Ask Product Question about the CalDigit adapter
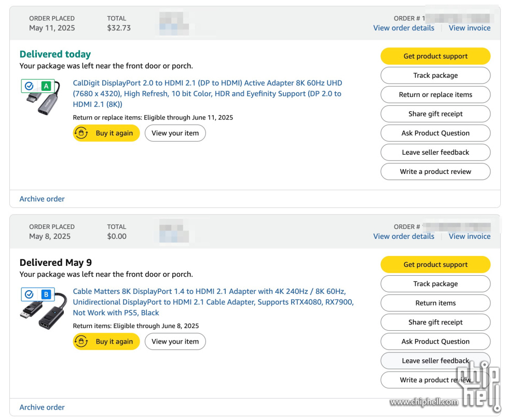The width and height of the screenshot is (508, 420). [x=435, y=133]
